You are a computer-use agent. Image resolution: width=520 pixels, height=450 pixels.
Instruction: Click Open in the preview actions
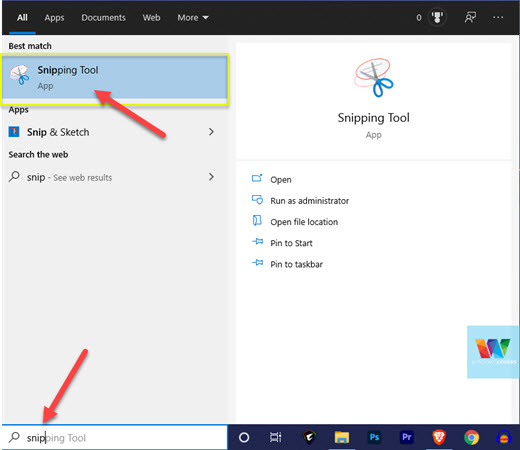[281, 180]
